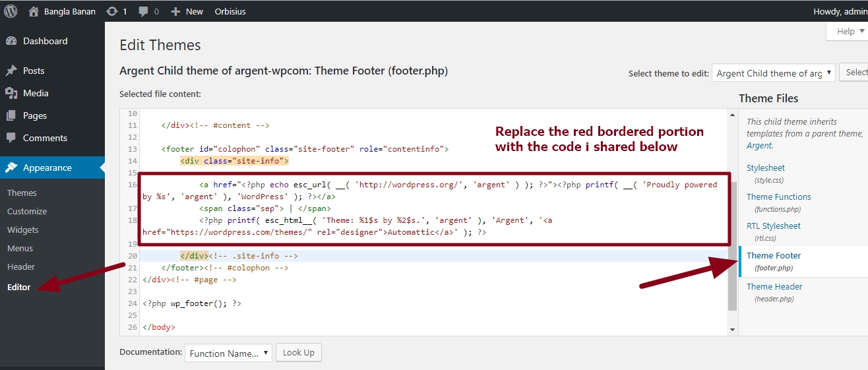Open the updates refresh icon

(111, 11)
